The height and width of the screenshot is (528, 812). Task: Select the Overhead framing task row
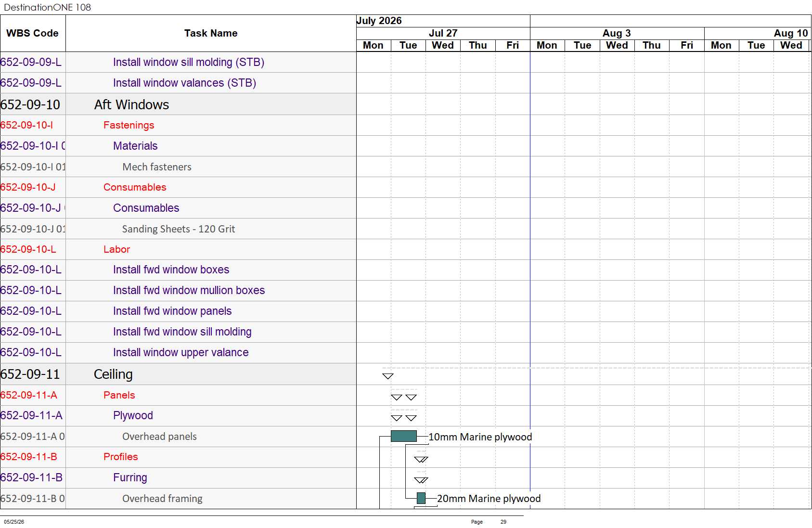pos(178,499)
